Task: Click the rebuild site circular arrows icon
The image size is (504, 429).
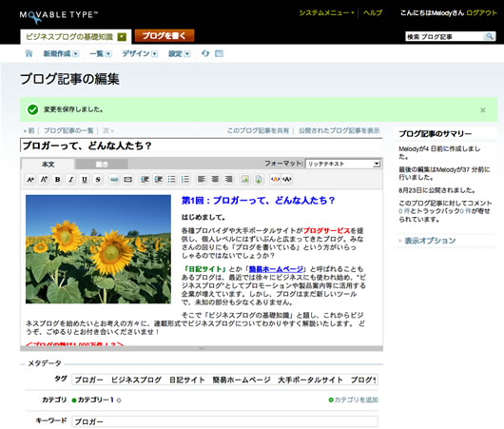Action: click(205, 53)
